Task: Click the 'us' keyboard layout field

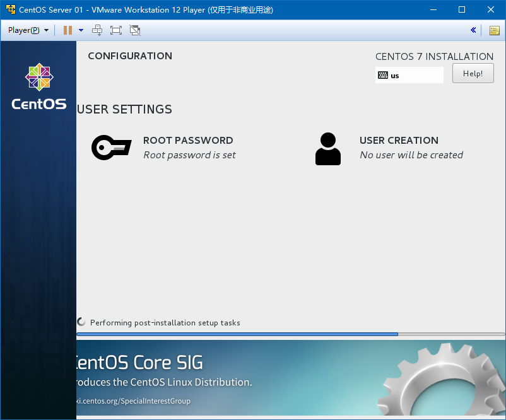Action: [x=409, y=75]
